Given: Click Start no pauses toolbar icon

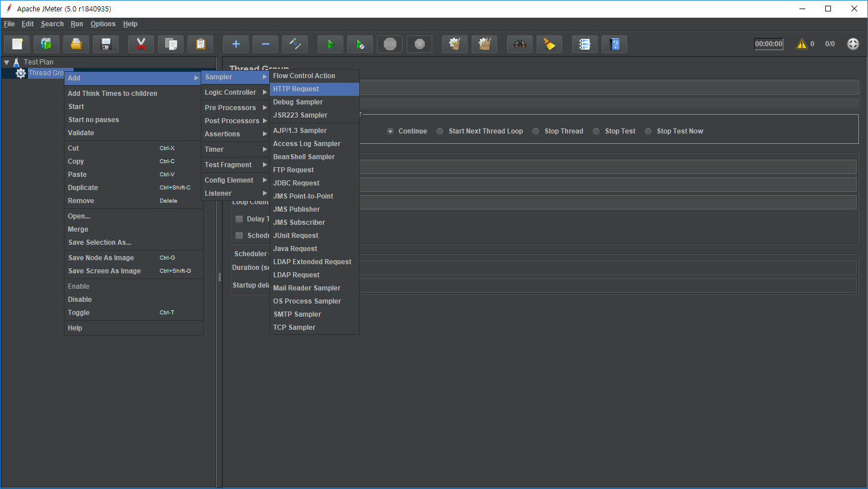Looking at the screenshot, I should 360,44.
